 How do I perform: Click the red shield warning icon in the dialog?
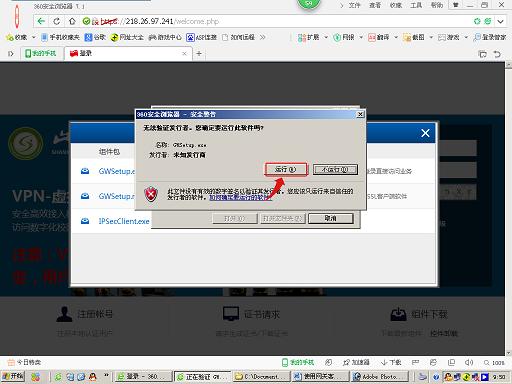click(151, 194)
